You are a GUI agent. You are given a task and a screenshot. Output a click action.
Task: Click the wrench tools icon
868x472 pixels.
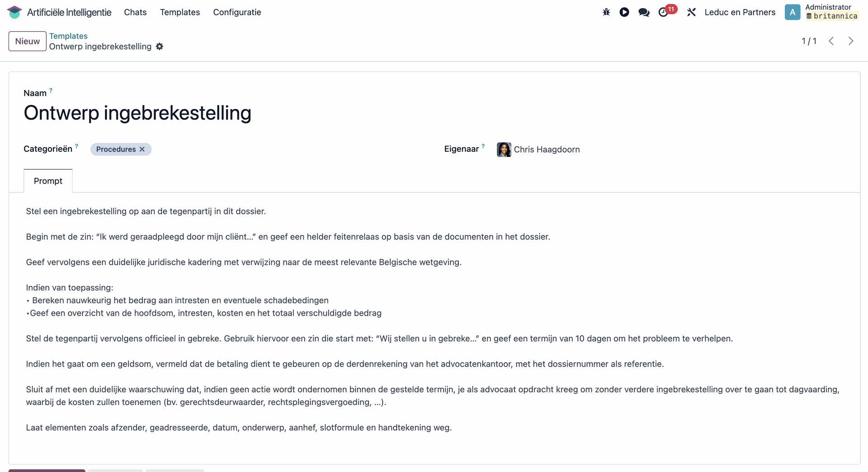tap(691, 12)
